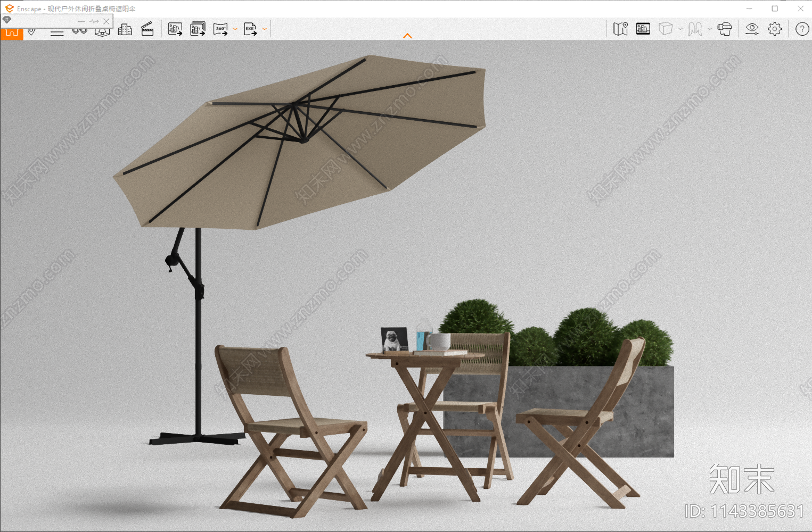Open the Video Editor clapperboard icon
Viewport: 812px width, 532px height.
pyautogui.click(x=147, y=29)
